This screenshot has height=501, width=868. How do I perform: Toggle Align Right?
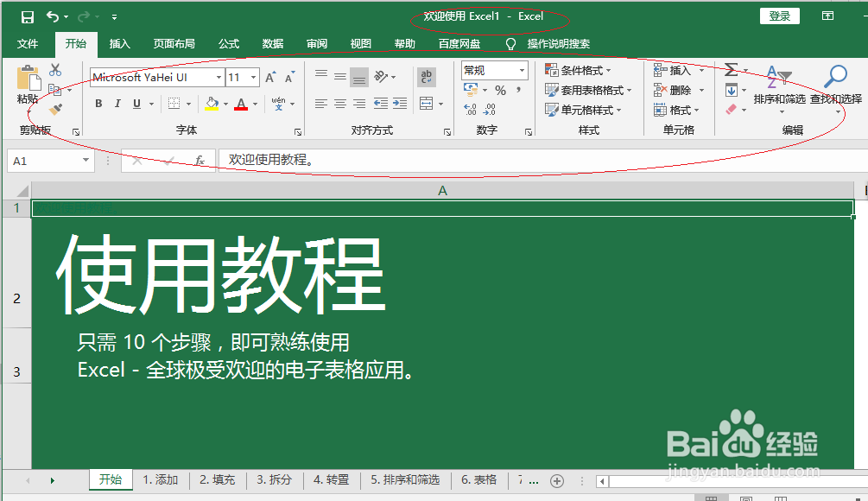click(359, 104)
